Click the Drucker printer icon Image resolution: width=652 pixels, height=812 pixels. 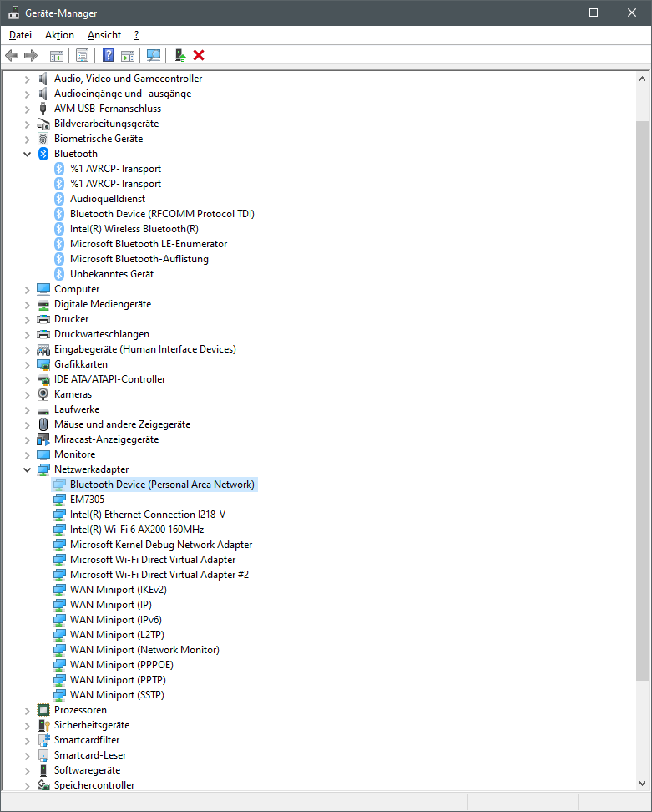[x=43, y=319]
